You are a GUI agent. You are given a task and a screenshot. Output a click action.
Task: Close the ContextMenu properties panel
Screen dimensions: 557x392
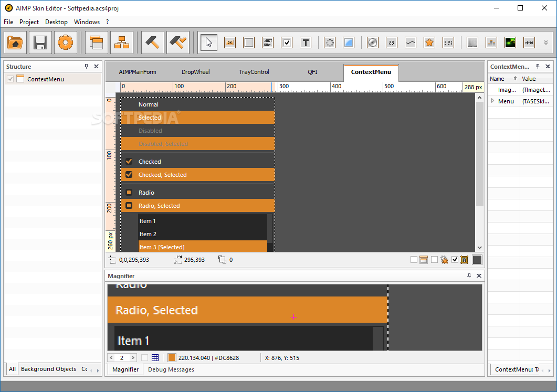(548, 67)
